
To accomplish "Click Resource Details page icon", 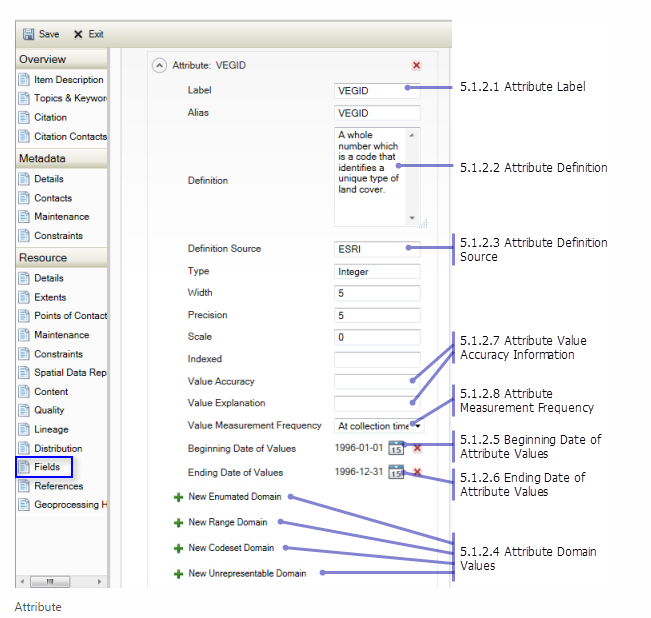I will pyautogui.click(x=24, y=278).
